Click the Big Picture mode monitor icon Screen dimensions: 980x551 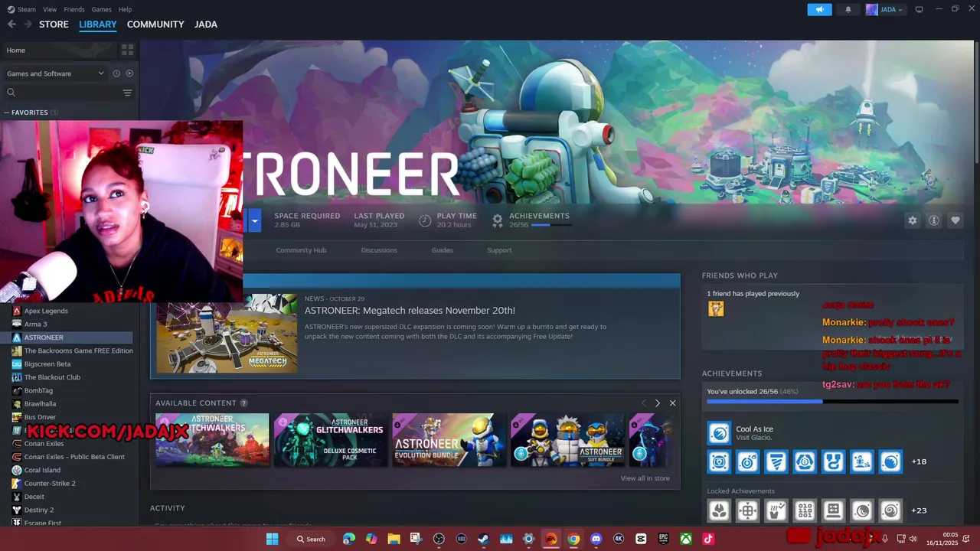tap(919, 9)
